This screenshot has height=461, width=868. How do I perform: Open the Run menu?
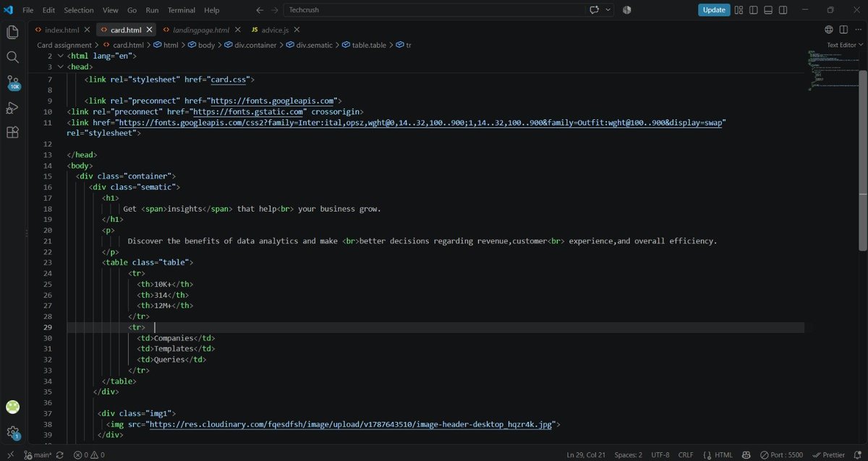coord(152,10)
